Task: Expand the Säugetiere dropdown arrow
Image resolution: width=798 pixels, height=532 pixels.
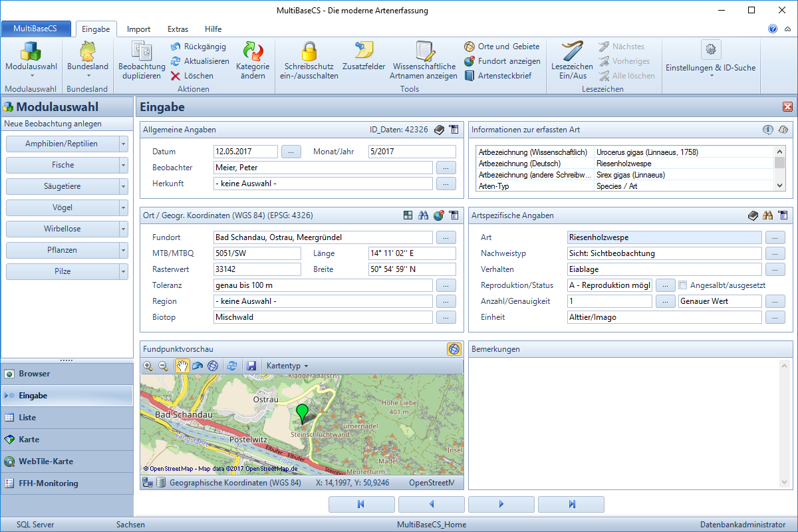Action: click(x=123, y=186)
